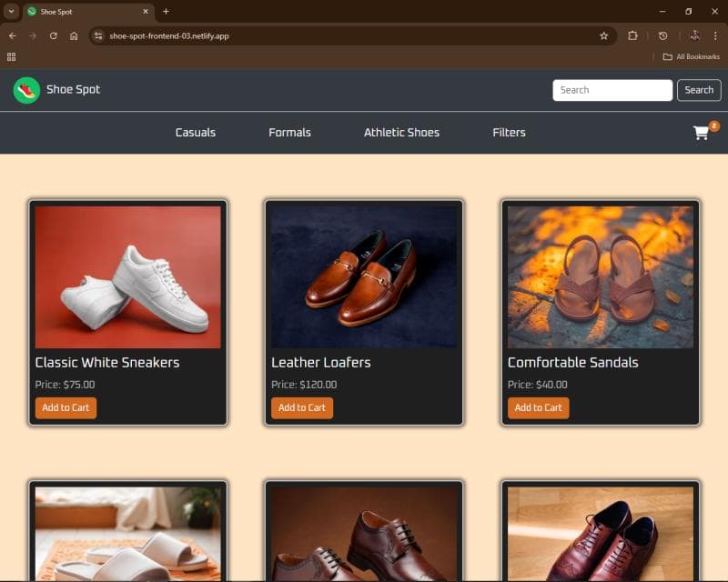This screenshot has height=582, width=728.
Task: Click the Price: $120.00 text
Action: tap(304, 385)
